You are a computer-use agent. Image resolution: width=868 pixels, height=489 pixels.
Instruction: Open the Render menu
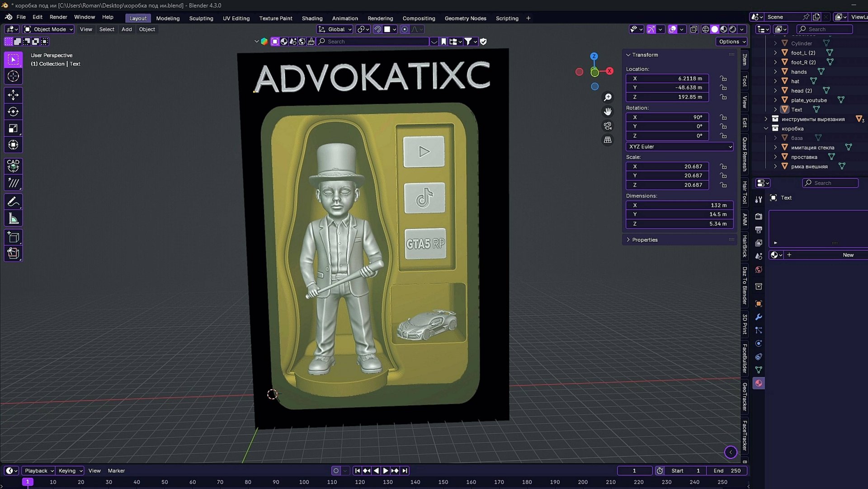pos(58,17)
